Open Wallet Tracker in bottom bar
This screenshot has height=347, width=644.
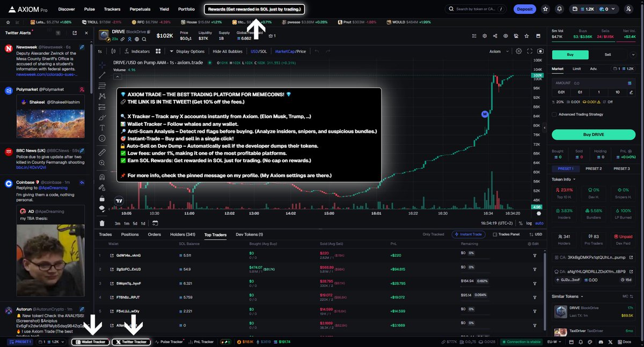click(91, 342)
